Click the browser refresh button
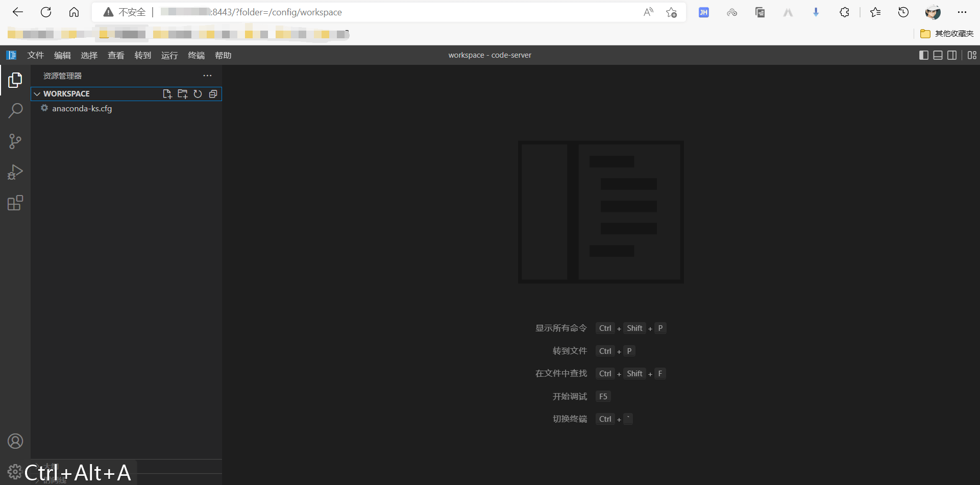This screenshot has width=980, height=485. pyautogui.click(x=46, y=12)
